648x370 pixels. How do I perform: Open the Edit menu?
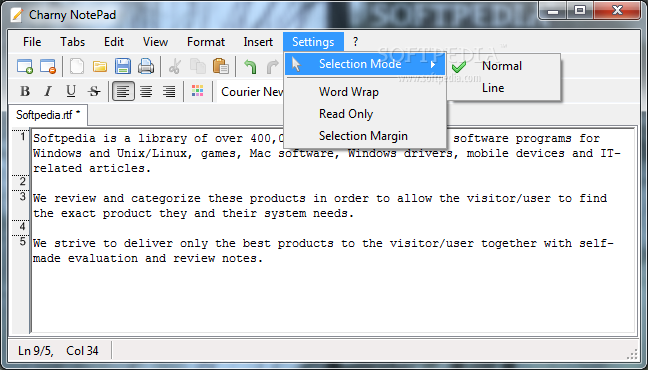[114, 42]
